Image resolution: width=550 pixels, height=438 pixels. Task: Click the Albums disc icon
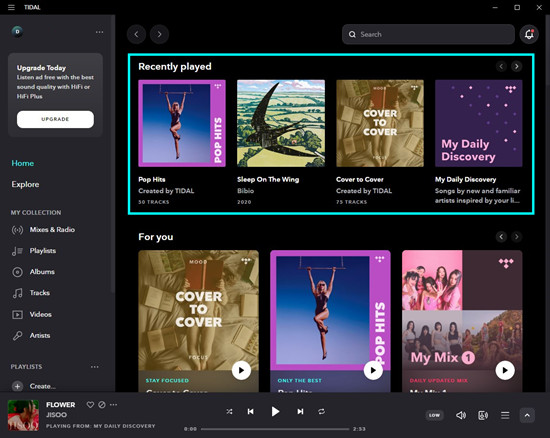(x=17, y=272)
